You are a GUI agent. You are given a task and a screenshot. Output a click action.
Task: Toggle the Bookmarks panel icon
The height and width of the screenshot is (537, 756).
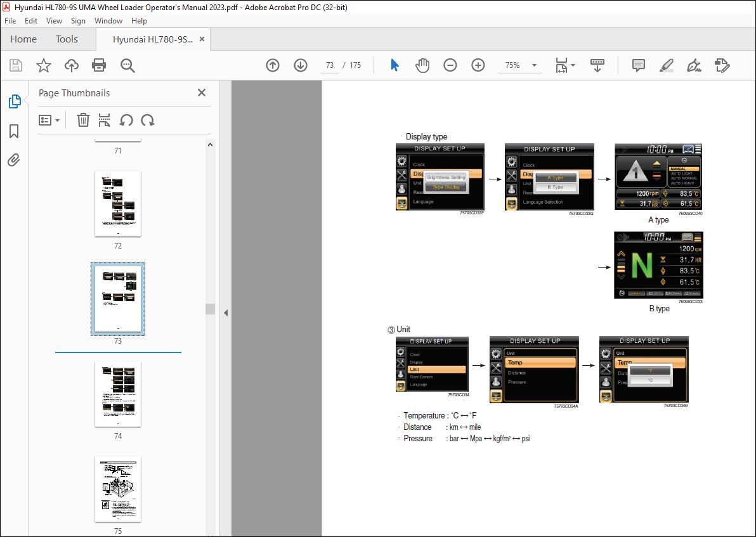[x=14, y=131]
